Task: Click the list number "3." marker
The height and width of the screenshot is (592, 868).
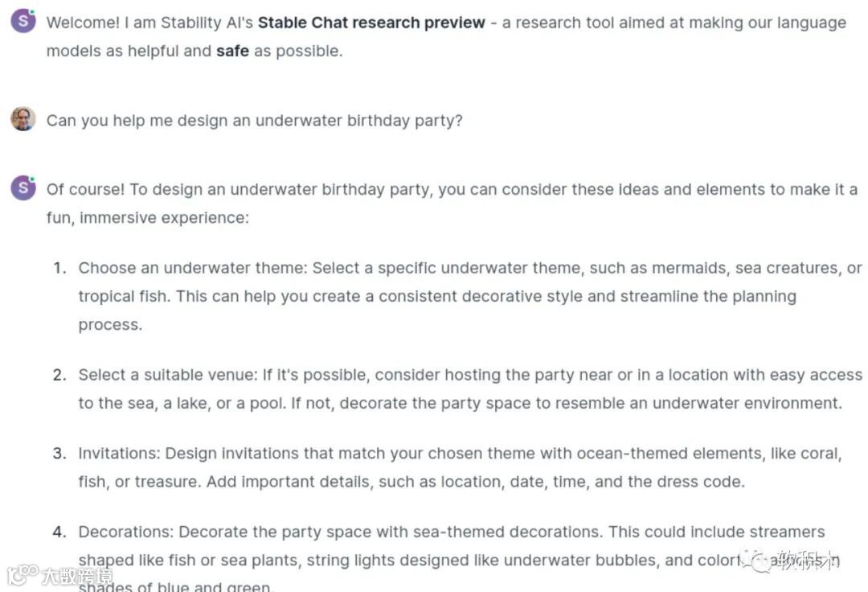Action: [x=60, y=454]
